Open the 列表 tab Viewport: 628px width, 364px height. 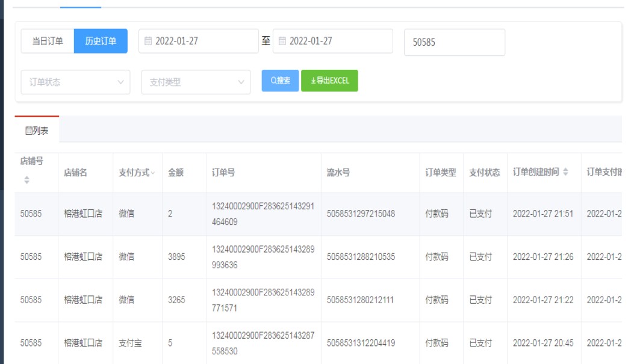[37, 130]
